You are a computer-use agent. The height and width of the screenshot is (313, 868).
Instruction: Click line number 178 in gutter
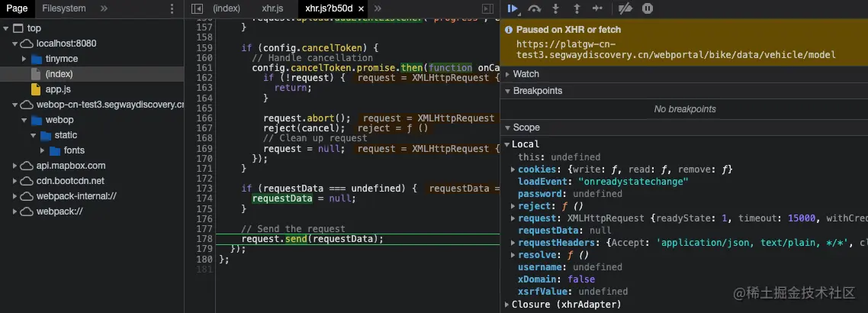(205, 239)
